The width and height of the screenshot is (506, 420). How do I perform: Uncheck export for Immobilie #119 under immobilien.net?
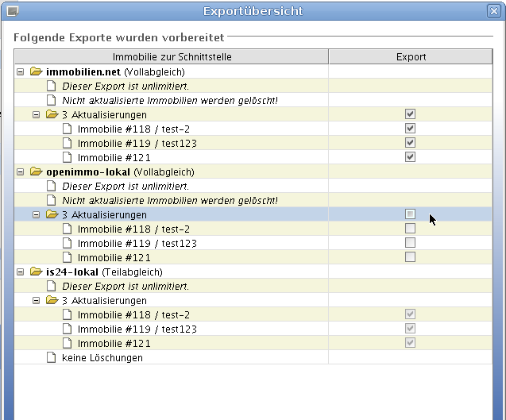coord(410,143)
